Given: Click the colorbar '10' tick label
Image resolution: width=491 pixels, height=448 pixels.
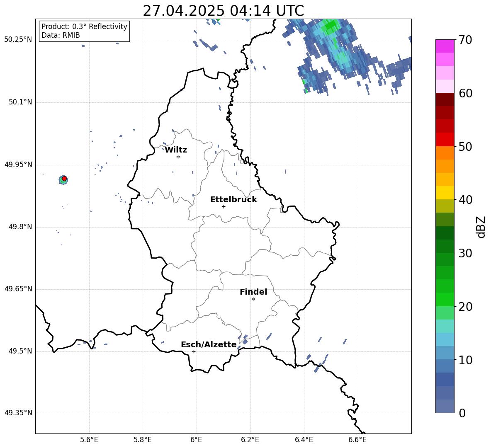Looking at the screenshot, I should [465, 360].
